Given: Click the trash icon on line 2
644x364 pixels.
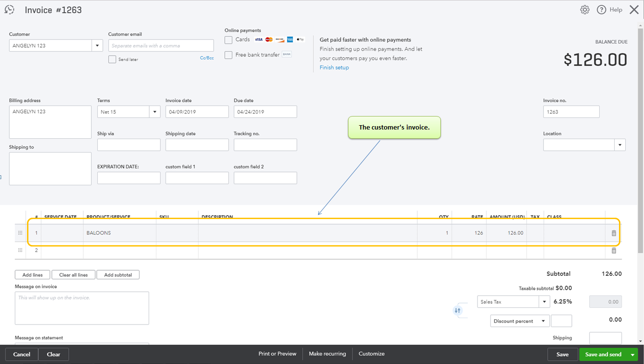Looking at the screenshot, I should click(x=614, y=250).
